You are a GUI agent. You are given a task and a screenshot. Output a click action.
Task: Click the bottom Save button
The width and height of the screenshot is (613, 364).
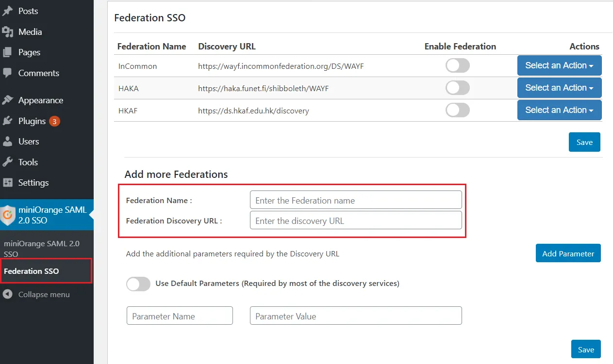pyautogui.click(x=586, y=349)
